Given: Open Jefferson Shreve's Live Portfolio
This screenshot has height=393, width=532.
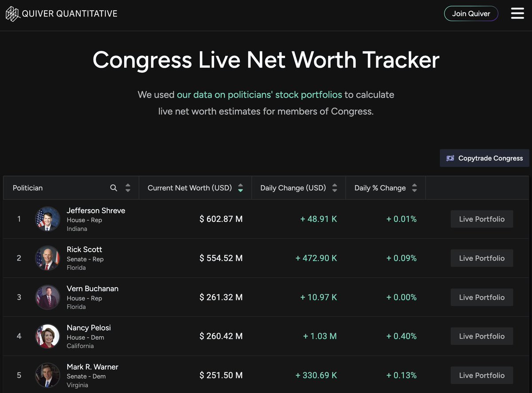Looking at the screenshot, I should tap(482, 219).
